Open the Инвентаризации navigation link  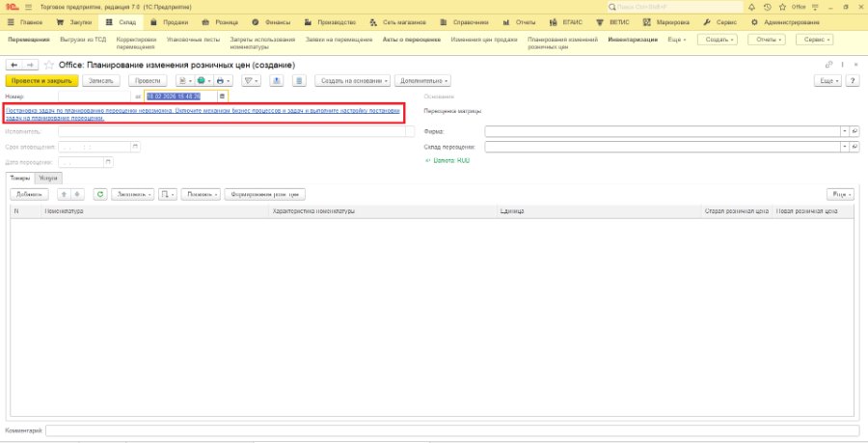pyautogui.click(x=633, y=40)
